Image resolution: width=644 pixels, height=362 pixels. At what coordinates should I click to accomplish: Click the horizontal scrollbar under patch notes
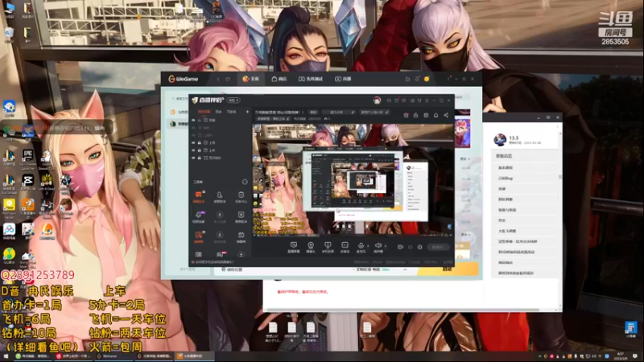(x=403, y=310)
